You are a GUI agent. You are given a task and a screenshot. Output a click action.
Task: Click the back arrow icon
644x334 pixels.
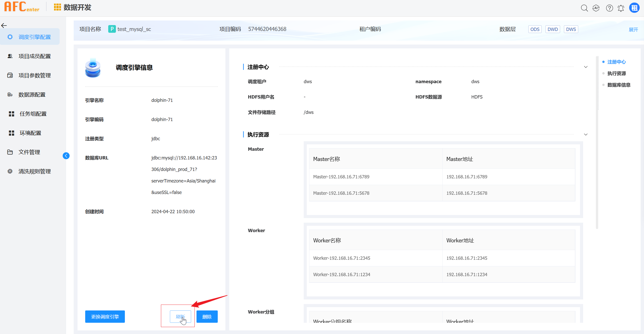[x=4, y=25]
